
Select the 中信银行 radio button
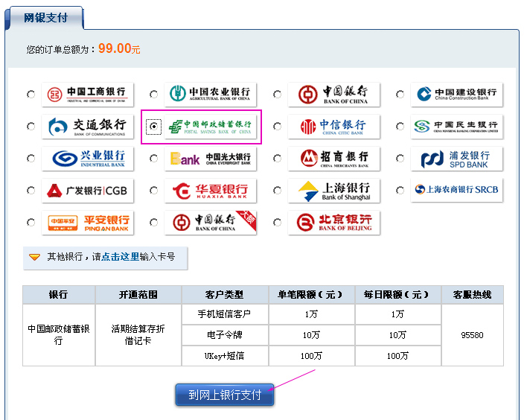(x=278, y=127)
